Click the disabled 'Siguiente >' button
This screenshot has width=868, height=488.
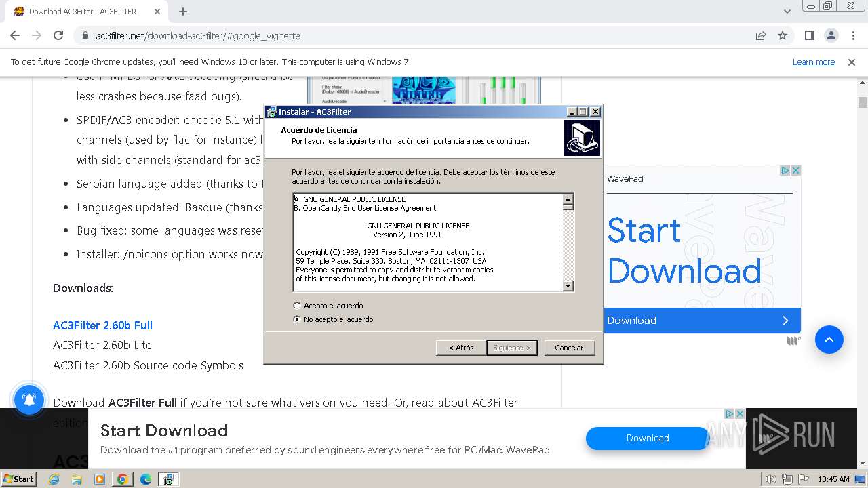[512, 348]
